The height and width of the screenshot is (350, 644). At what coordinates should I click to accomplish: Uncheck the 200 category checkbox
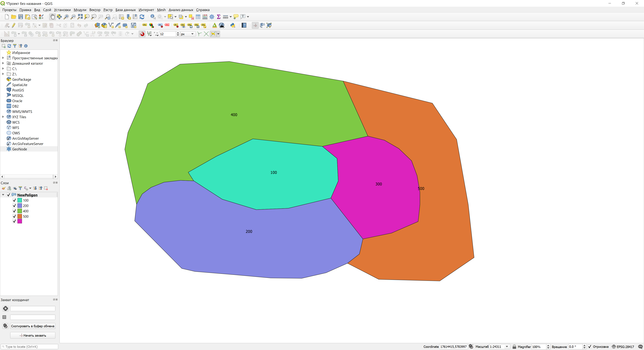click(14, 205)
